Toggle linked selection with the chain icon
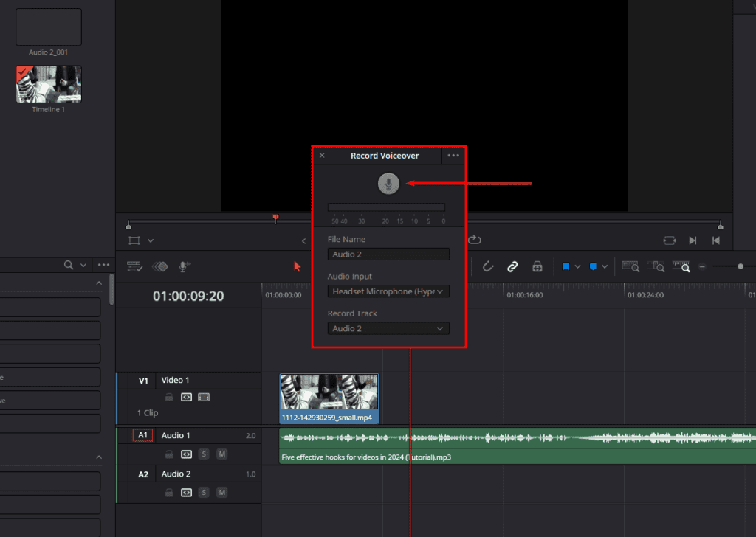The height and width of the screenshot is (537, 756). [x=512, y=266]
